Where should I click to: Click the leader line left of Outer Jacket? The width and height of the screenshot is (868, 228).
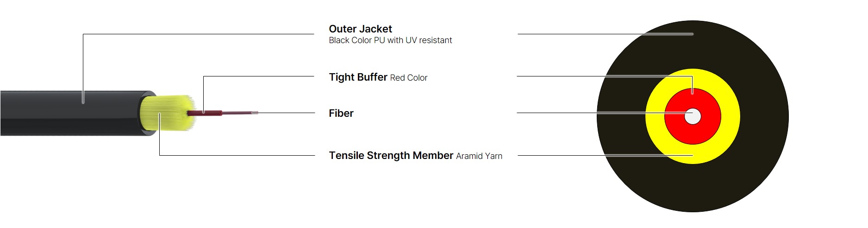point(199,34)
